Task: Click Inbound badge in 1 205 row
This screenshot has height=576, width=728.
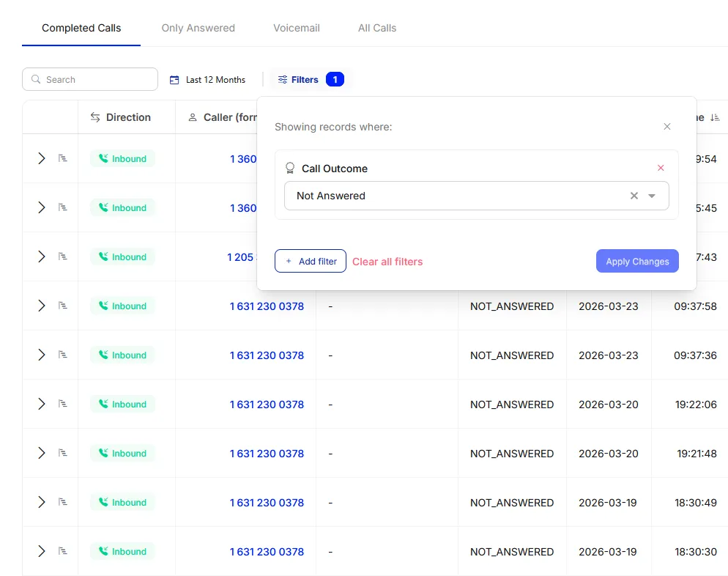Action: 122,257
